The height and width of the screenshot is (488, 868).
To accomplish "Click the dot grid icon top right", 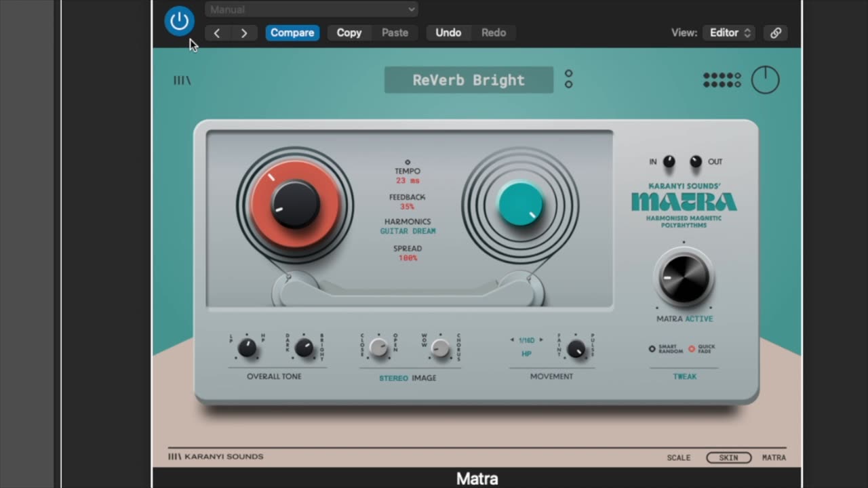I will click(722, 80).
